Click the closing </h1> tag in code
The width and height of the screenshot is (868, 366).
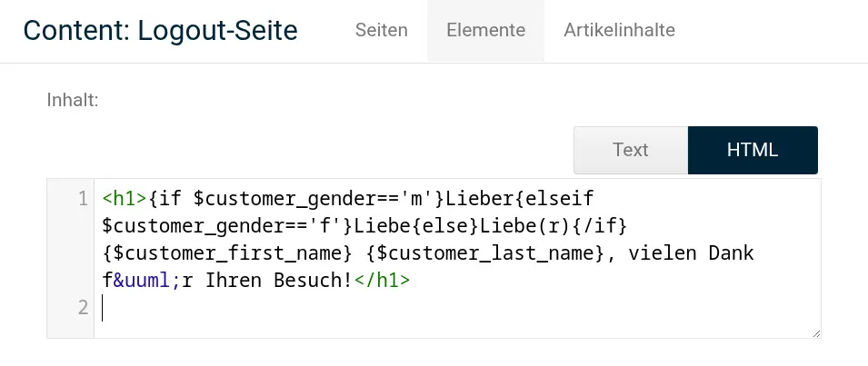click(x=382, y=281)
